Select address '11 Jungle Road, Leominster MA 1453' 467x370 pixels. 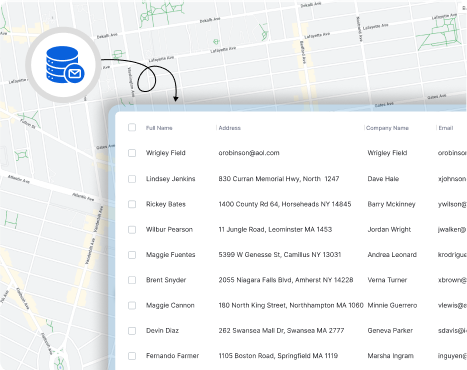pyautogui.click(x=275, y=229)
